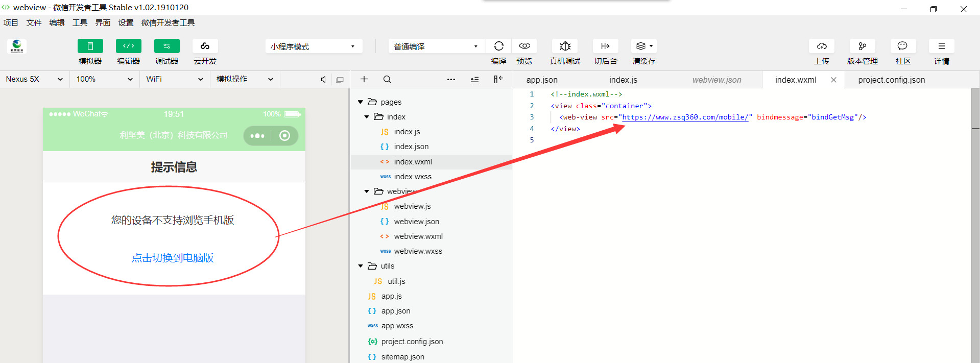Open the mini program capsule more menu
This screenshot has height=363, width=980.
257,136
